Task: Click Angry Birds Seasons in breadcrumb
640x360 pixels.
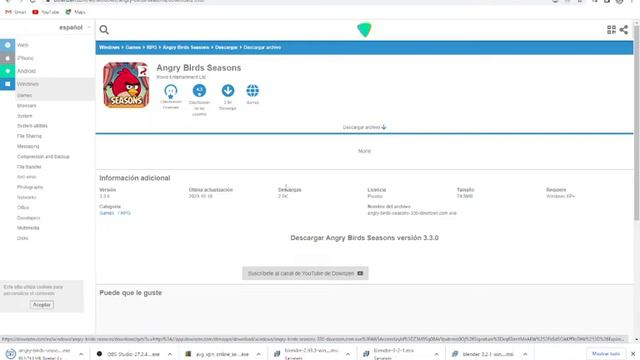Action: [x=186, y=47]
